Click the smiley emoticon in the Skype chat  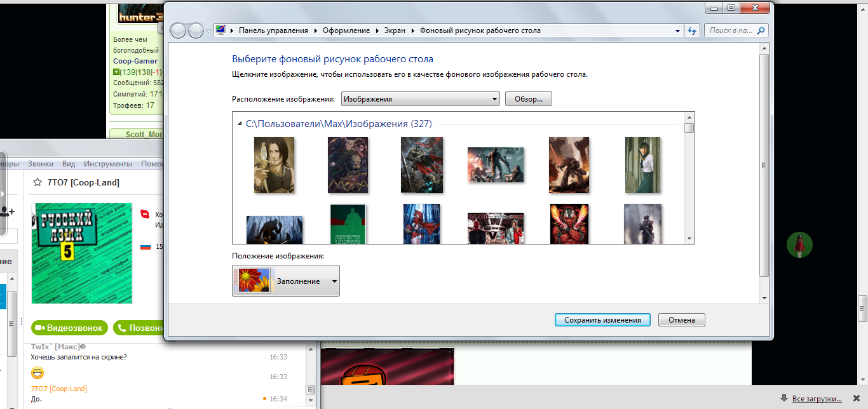[37, 372]
